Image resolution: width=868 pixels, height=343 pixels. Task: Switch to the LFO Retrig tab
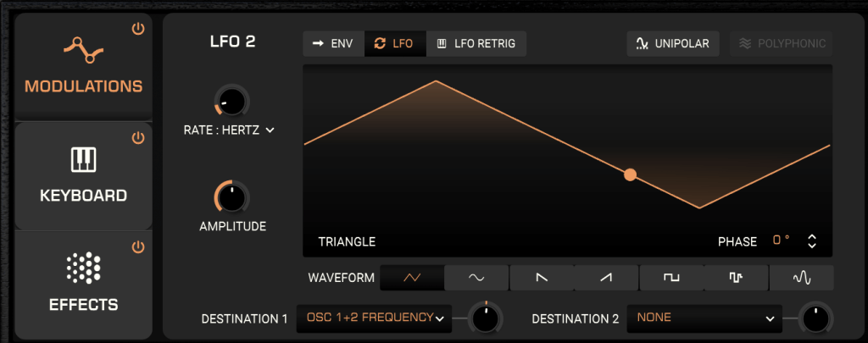[476, 43]
